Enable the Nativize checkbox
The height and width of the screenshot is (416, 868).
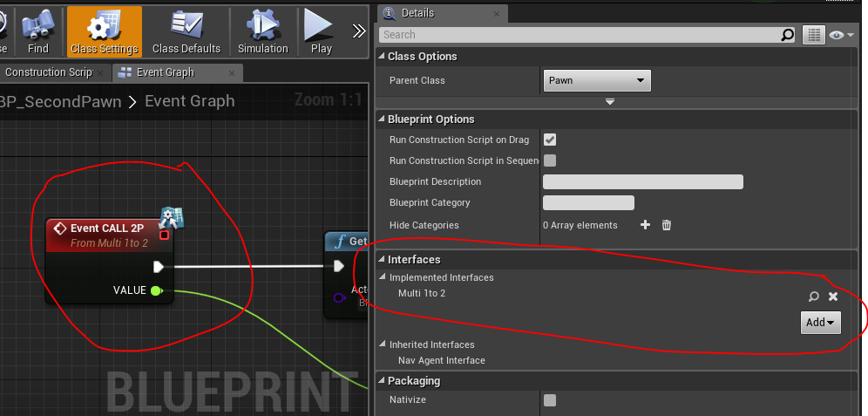550,400
